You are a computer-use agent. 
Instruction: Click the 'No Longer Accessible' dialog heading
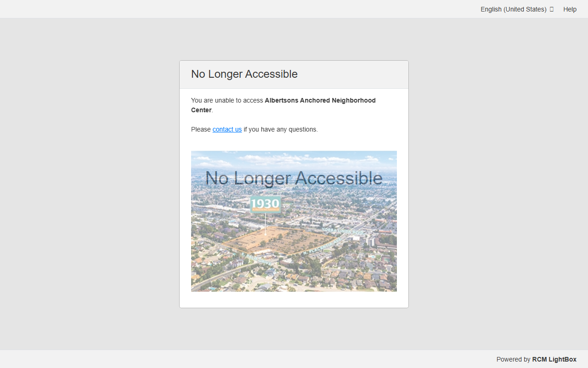[244, 74]
